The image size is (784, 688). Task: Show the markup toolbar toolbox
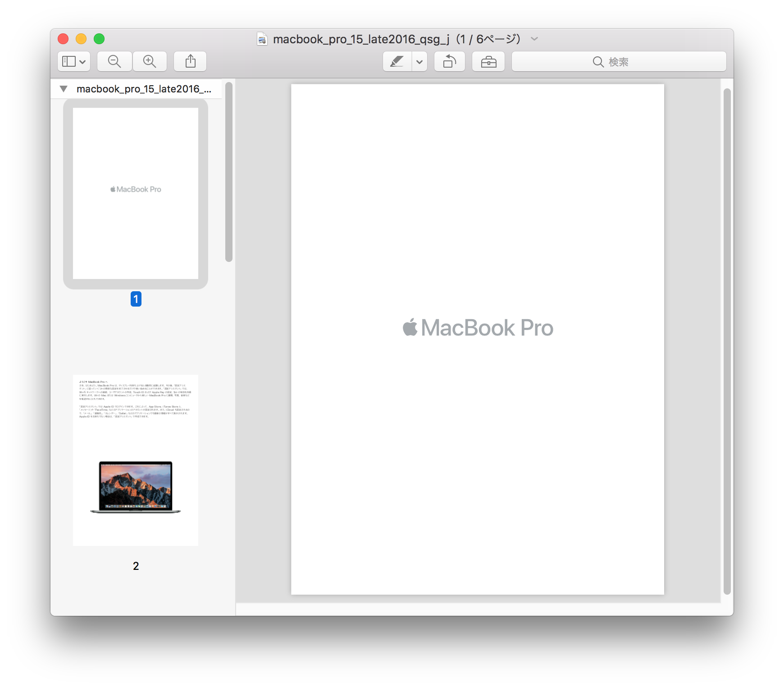(x=488, y=61)
